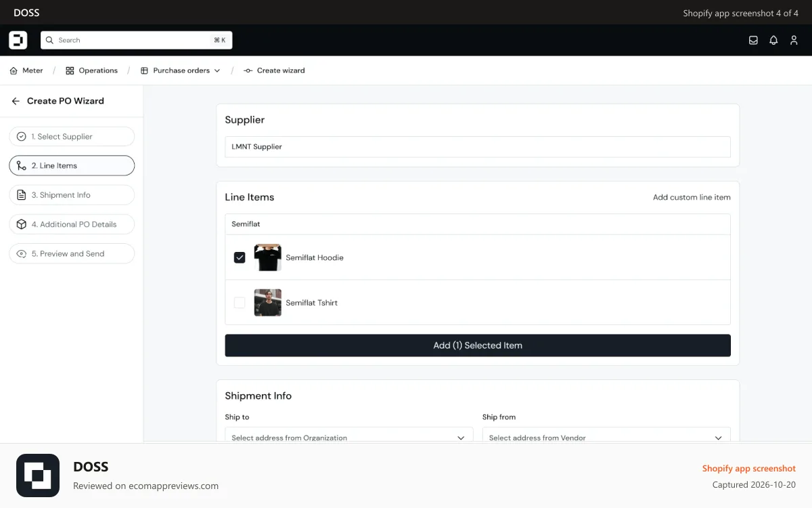Open the Operations breadcrumb
The image size is (812, 508).
pyautogui.click(x=91, y=70)
